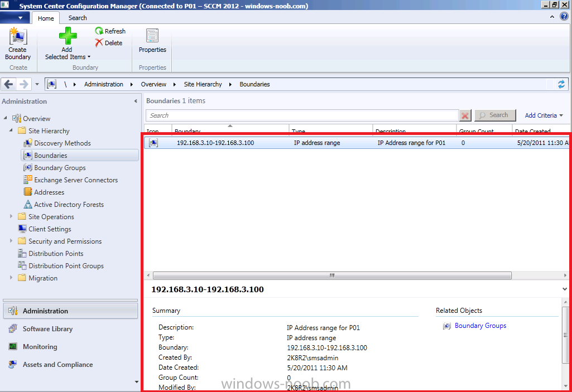Screen dimensions: 572x392
Task: Switch to the Home ribbon tab
Action: click(x=46, y=18)
